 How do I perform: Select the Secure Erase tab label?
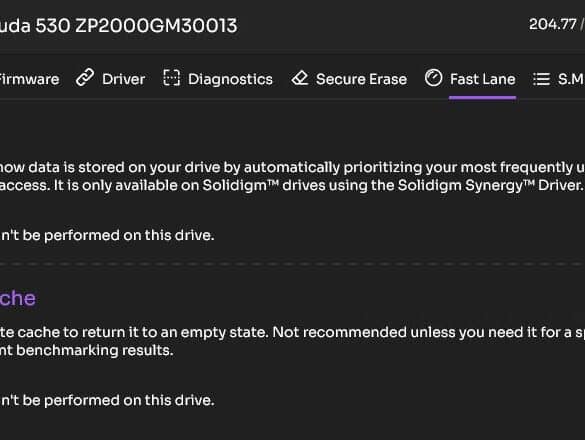(361, 79)
